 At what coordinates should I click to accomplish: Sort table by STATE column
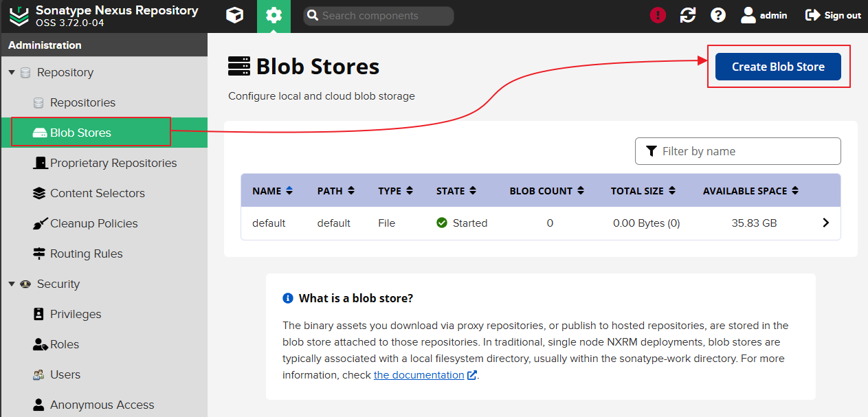coord(457,191)
